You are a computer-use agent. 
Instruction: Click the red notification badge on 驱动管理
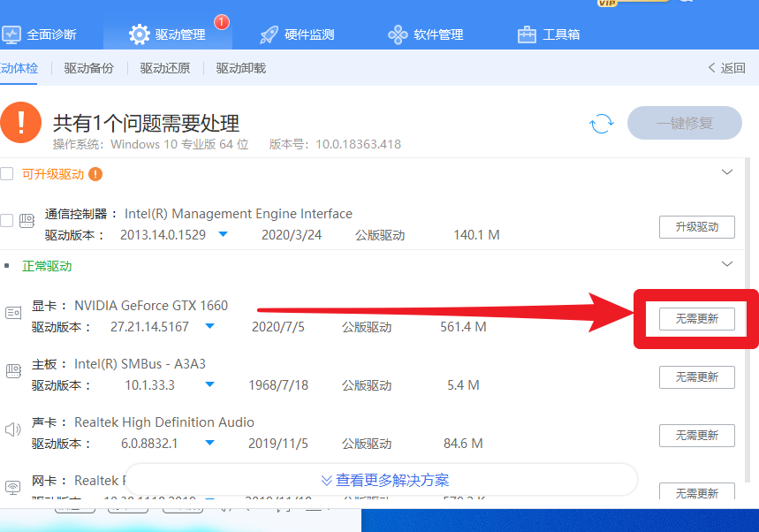coord(222,22)
